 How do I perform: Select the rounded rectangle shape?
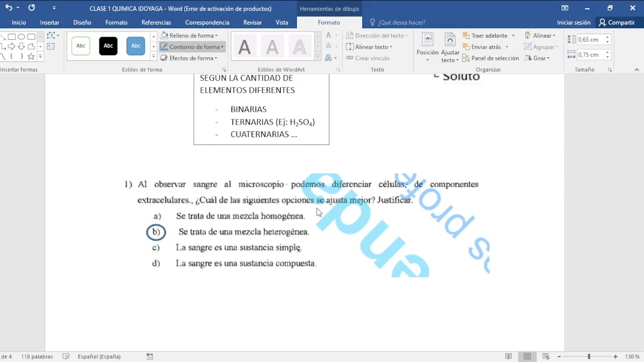click(x=31, y=37)
